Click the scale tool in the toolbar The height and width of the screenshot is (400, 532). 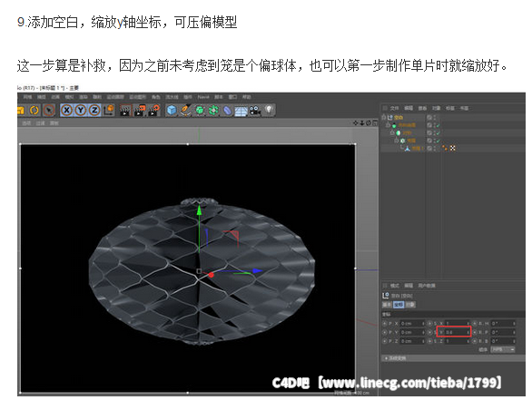point(20,110)
